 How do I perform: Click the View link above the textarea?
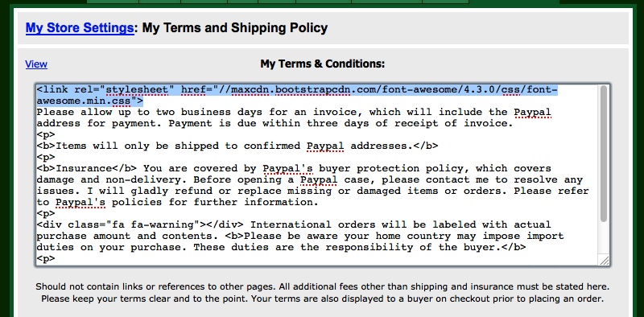coord(36,64)
